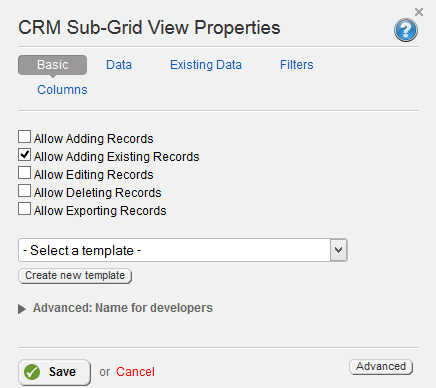The width and height of the screenshot is (436, 388).
Task: Switch to the Data tab
Action: (119, 65)
